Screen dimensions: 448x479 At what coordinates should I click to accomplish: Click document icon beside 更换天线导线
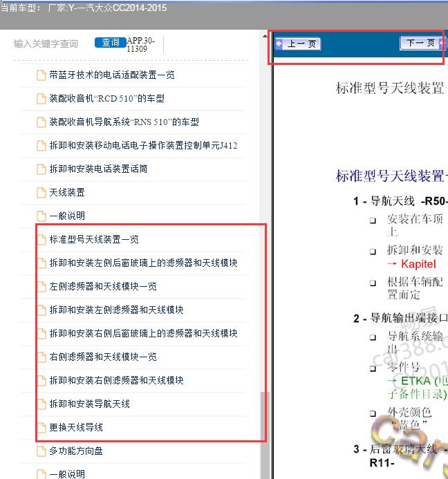coord(41,428)
